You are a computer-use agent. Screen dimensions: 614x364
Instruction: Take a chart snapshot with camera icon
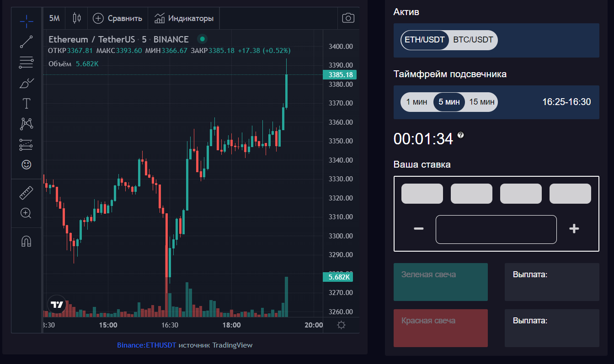pos(348,18)
